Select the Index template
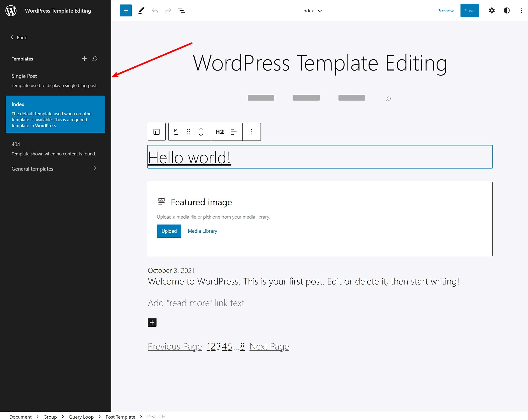This screenshot has height=420, width=528. (55, 114)
